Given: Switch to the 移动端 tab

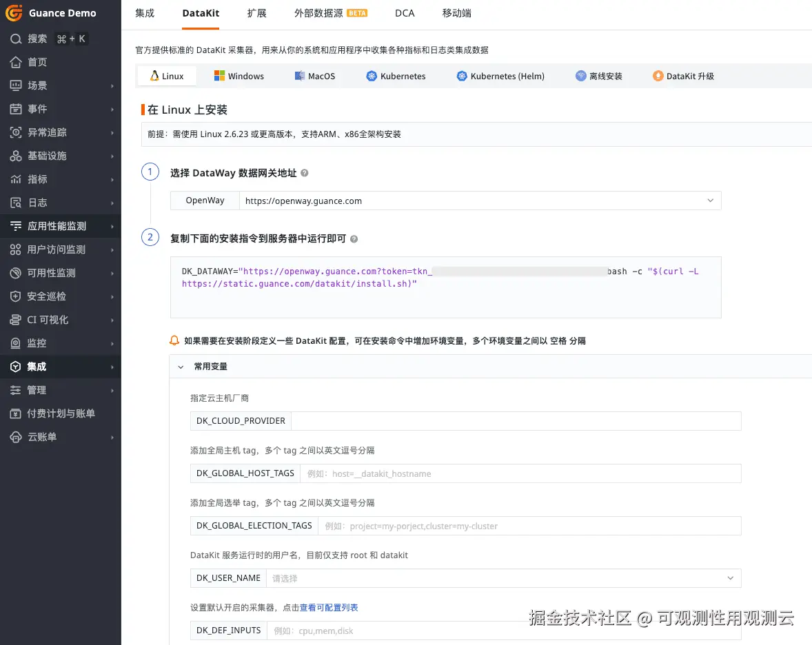Looking at the screenshot, I should (x=457, y=13).
